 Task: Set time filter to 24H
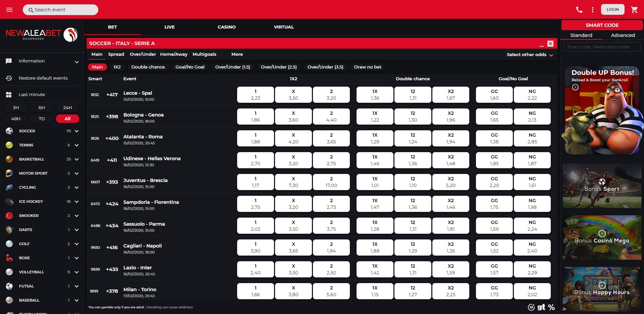[67, 108]
